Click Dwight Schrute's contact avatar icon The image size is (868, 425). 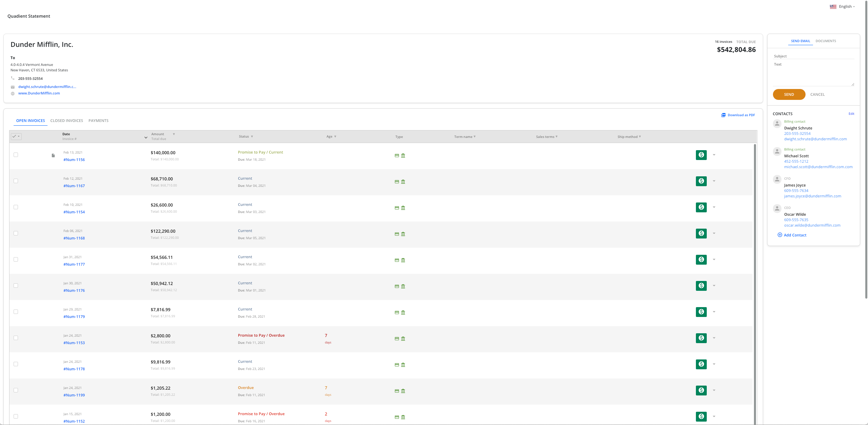pos(777,124)
